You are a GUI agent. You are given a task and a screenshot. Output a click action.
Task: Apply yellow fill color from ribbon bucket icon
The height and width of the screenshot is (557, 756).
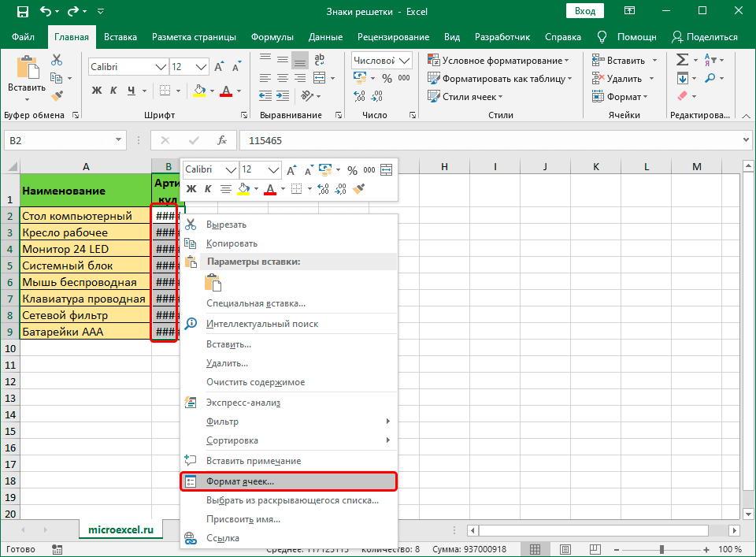199,90
